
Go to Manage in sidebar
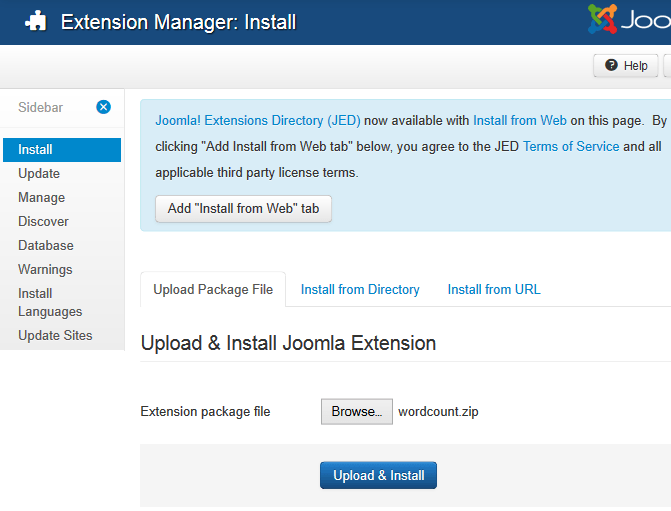pos(41,197)
